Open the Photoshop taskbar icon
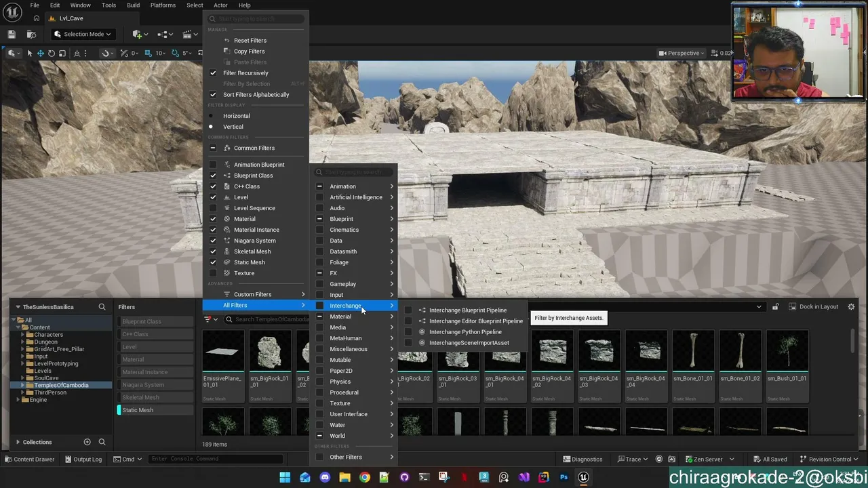The image size is (868, 488). (x=564, y=477)
